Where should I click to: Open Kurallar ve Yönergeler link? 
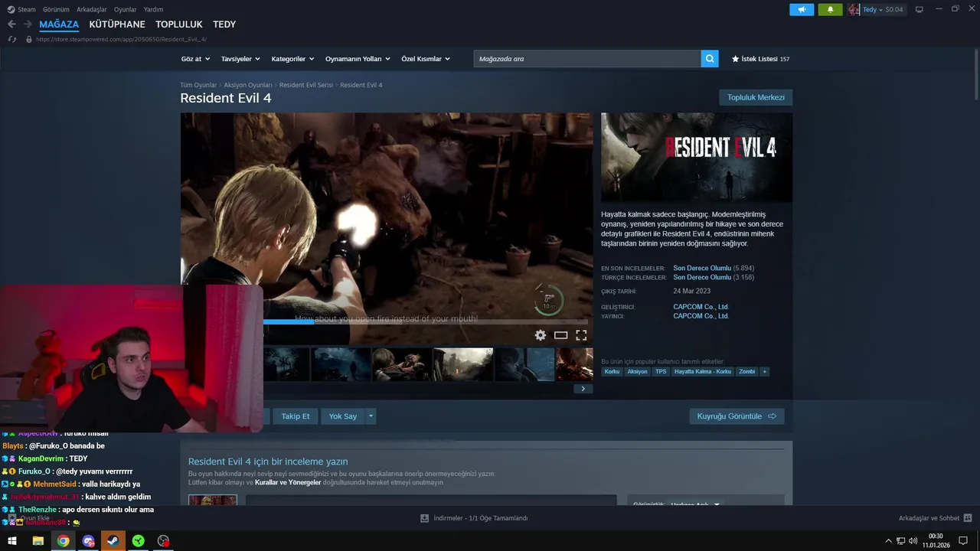click(288, 483)
